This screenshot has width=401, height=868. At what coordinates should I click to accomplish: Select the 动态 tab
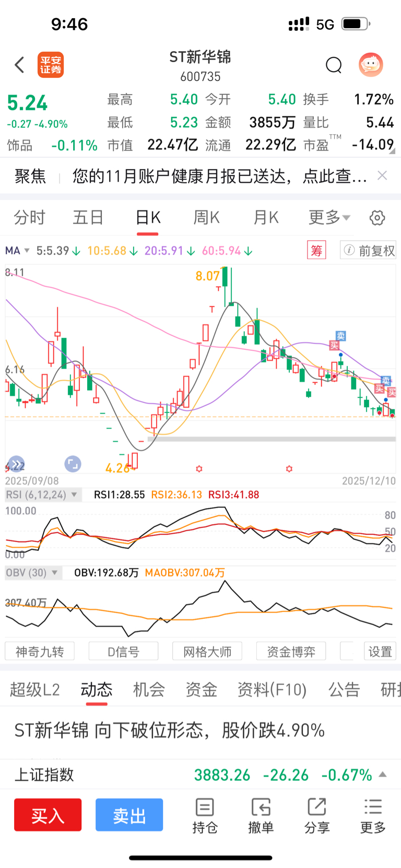(x=97, y=689)
